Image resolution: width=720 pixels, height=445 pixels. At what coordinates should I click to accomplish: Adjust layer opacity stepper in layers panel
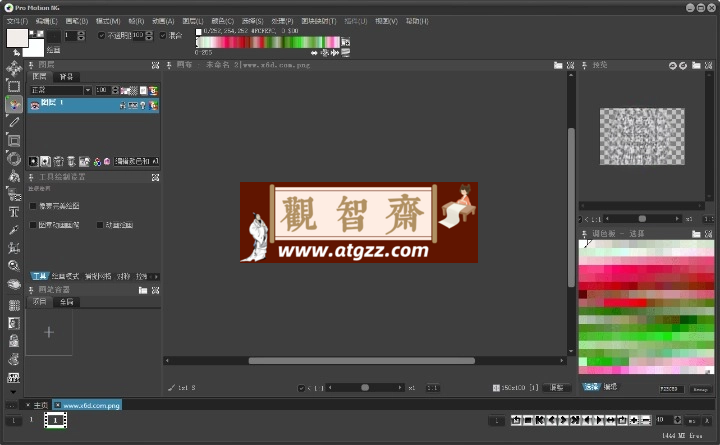[x=115, y=90]
